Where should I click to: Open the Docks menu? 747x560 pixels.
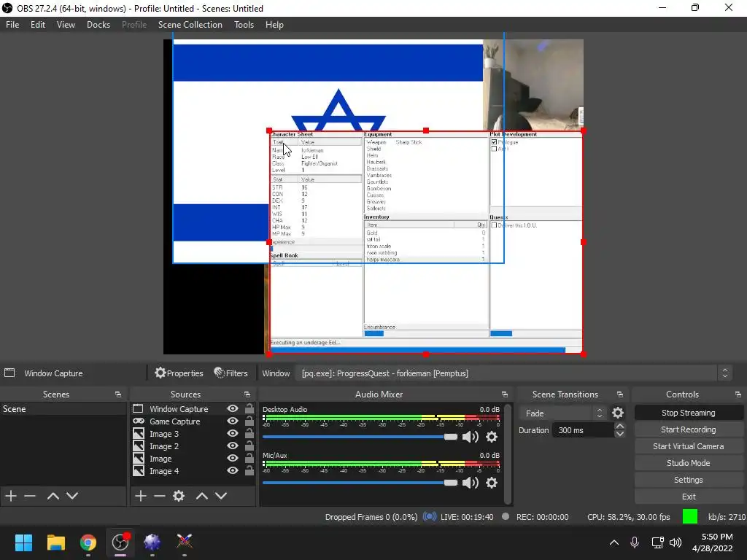[98, 24]
